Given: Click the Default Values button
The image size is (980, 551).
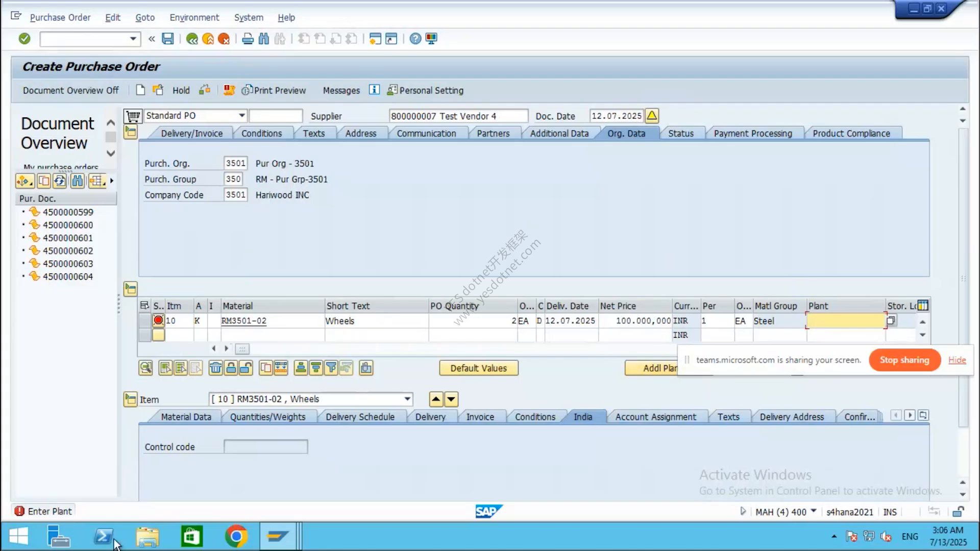Looking at the screenshot, I should [479, 368].
